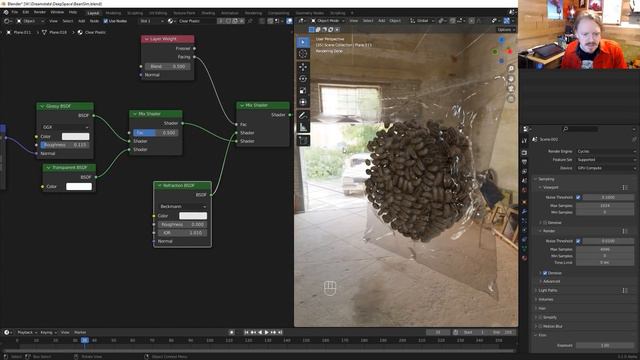This screenshot has height=360, width=640.
Task: Select the Annotate tool in viewport toolbar
Action: point(303,116)
